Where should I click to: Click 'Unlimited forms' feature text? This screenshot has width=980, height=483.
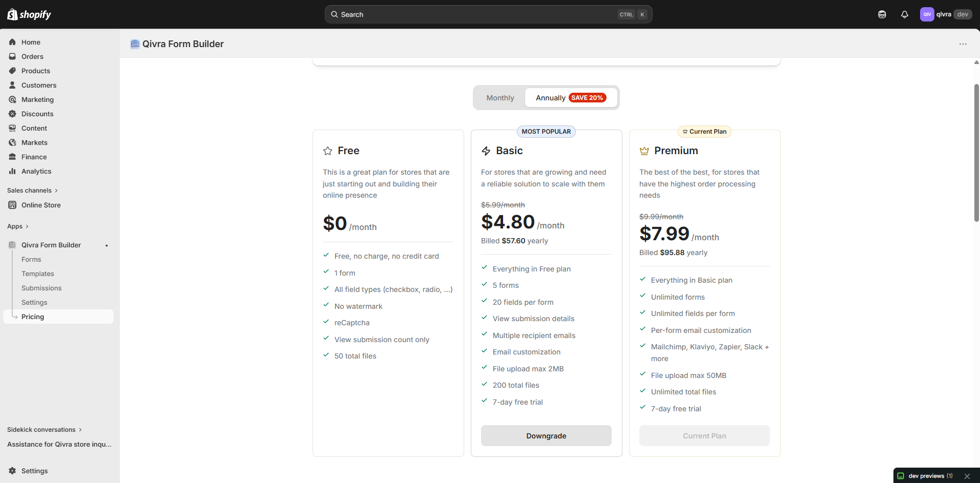tap(678, 297)
